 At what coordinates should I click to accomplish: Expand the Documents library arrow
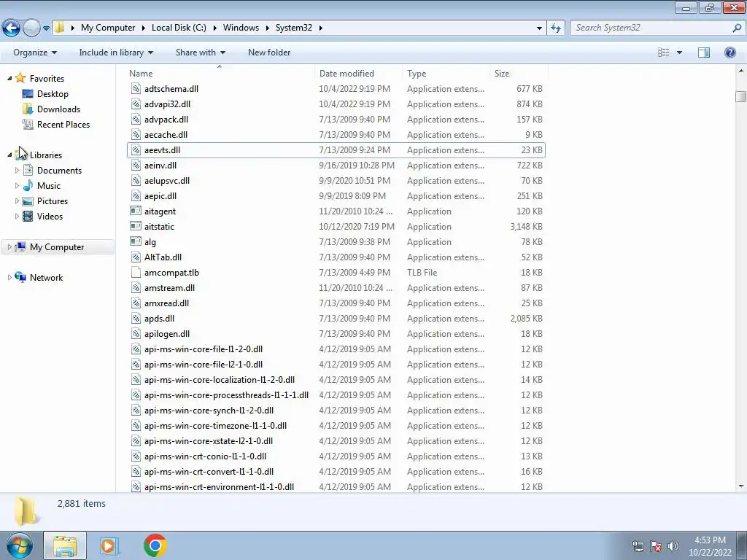point(18,170)
